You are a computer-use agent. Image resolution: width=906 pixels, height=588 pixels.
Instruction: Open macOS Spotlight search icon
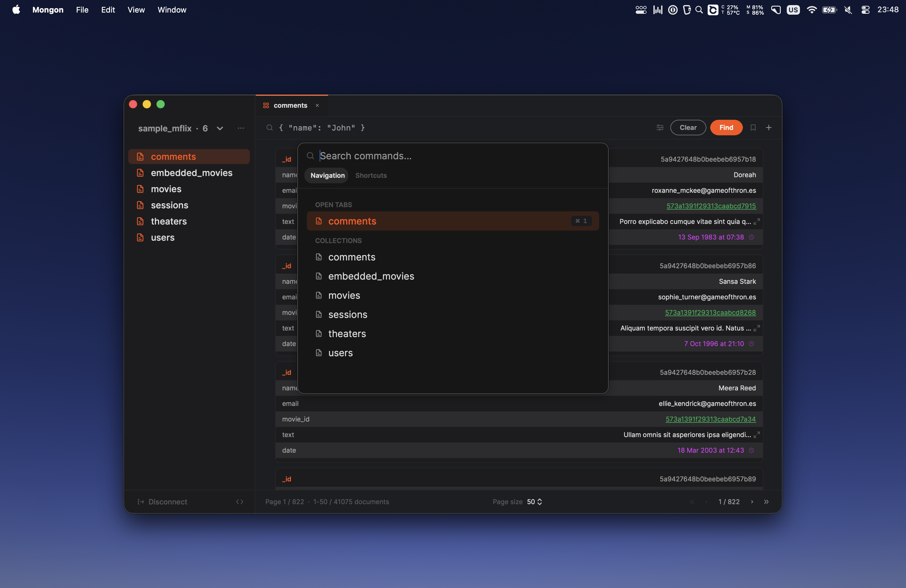[699, 10]
